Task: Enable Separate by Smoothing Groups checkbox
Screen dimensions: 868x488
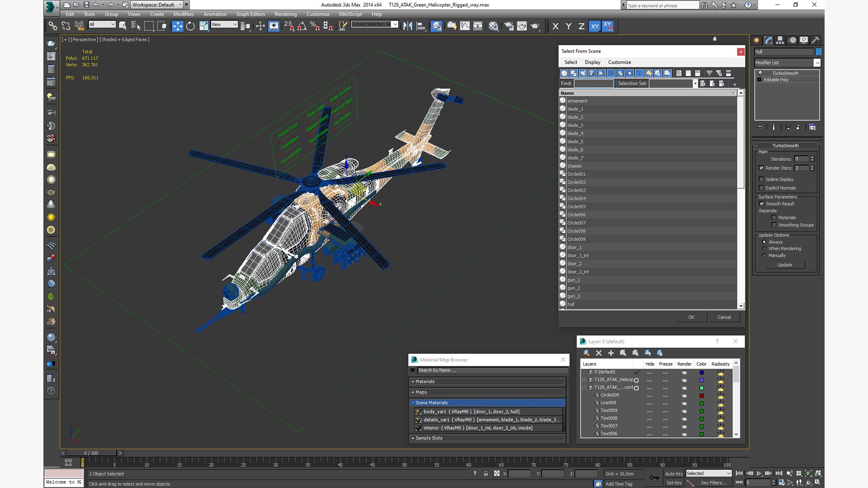Action: coord(774,225)
